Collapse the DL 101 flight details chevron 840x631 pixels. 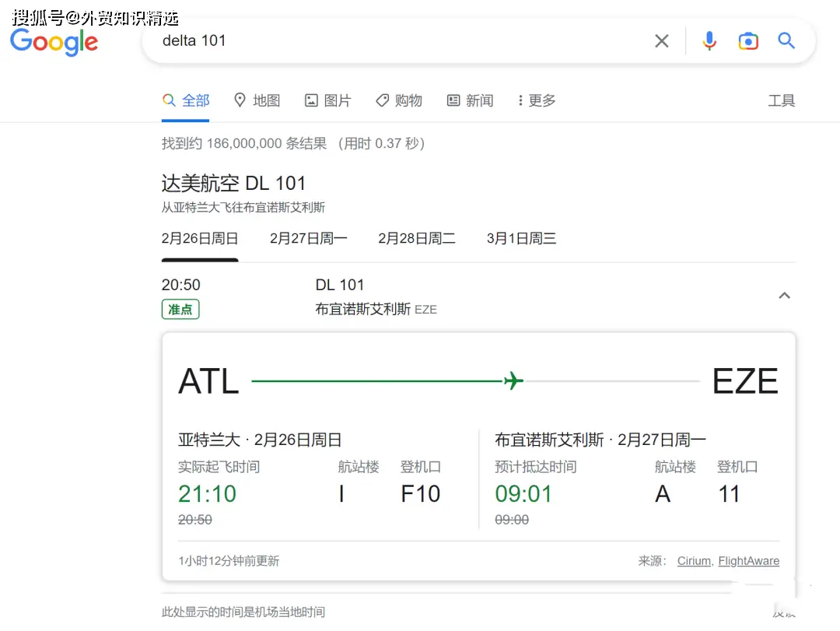click(784, 296)
